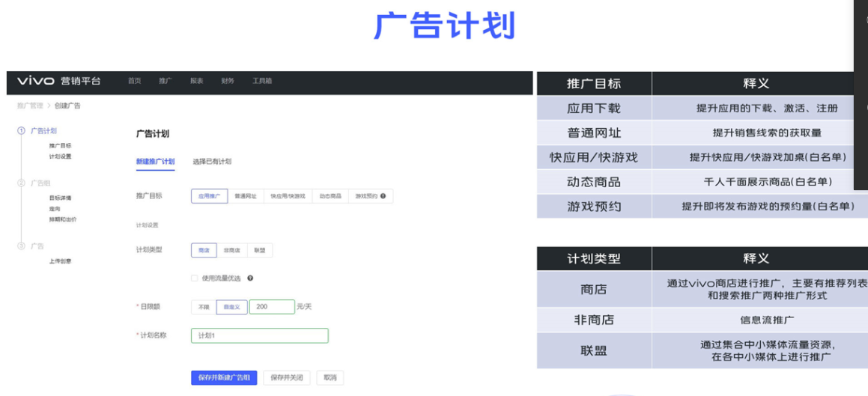Select 应用推广 as the promotion target

tap(209, 196)
